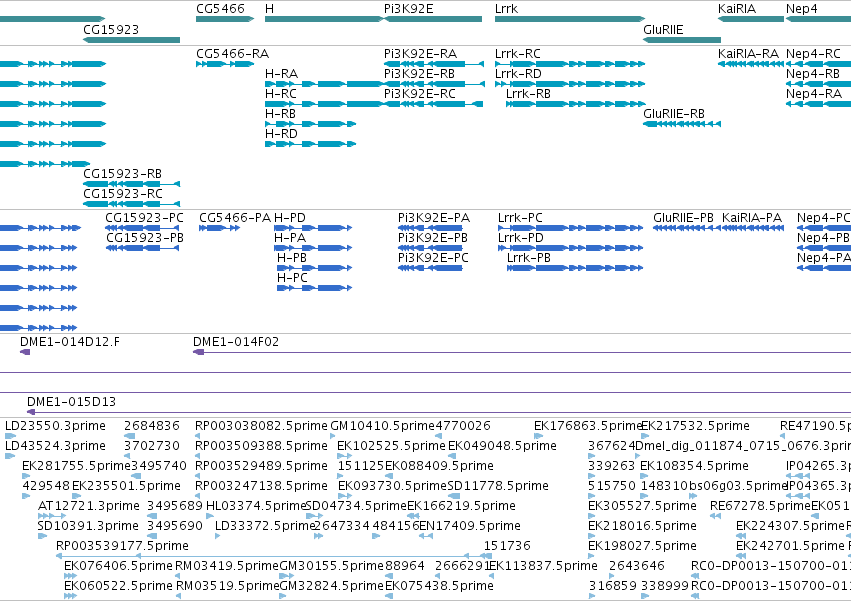This screenshot has width=851, height=601.
Task: Click the RP003247138.5prime EST label
Action: pyautogui.click(x=261, y=486)
